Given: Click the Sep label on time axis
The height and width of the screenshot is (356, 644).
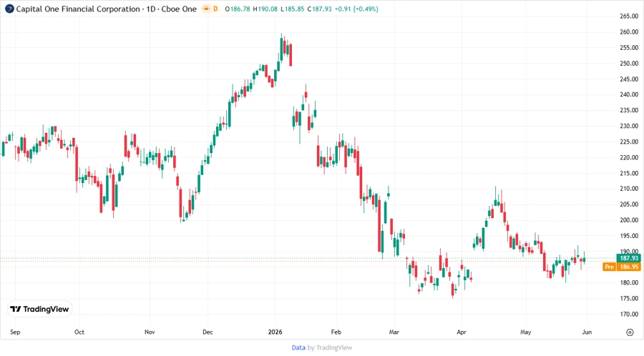Looking at the screenshot, I should pyautogui.click(x=15, y=332).
